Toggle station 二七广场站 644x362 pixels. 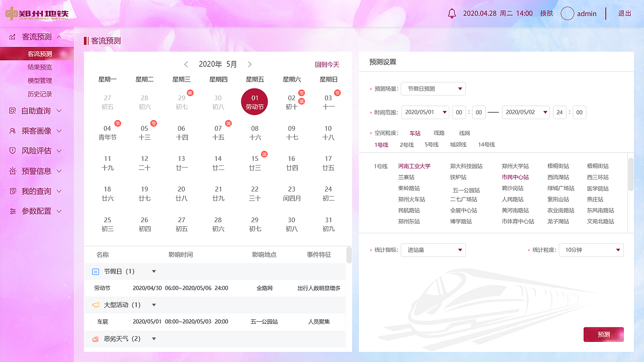464,200
